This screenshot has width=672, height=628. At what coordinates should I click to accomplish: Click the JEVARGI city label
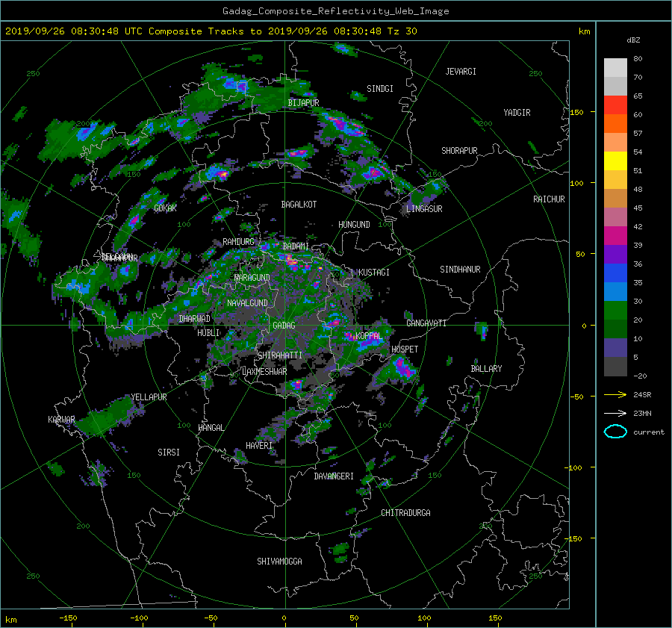[461, 72]
